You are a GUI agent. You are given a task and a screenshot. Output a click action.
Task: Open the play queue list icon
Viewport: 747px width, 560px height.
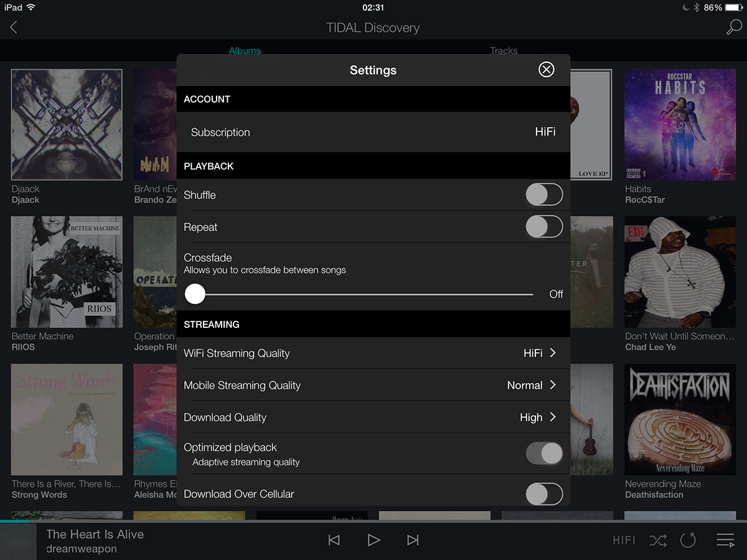[x=725, y=540]
